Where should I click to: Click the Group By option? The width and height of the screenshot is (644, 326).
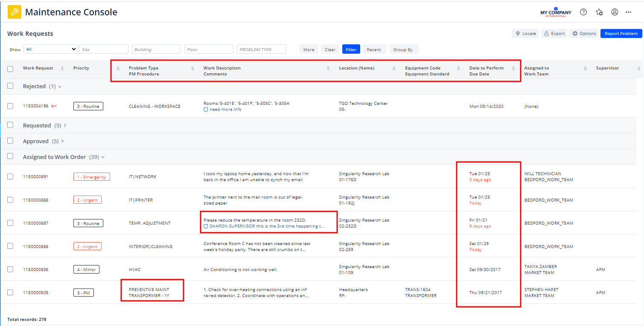tap(404, 49)
